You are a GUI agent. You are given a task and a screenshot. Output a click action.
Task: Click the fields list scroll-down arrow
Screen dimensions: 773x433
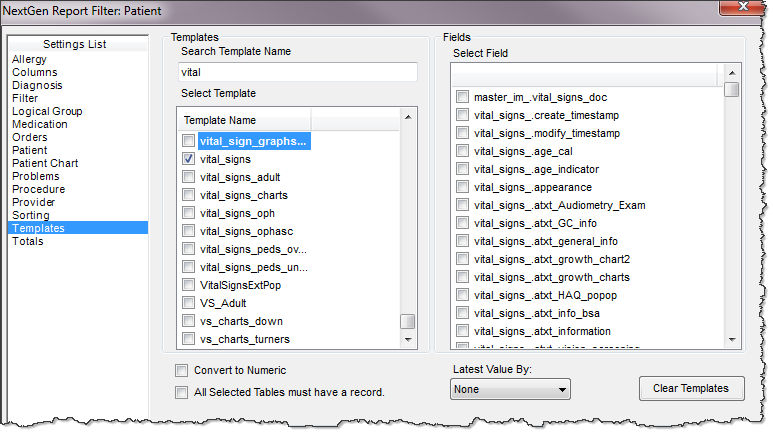click(732, 339)
